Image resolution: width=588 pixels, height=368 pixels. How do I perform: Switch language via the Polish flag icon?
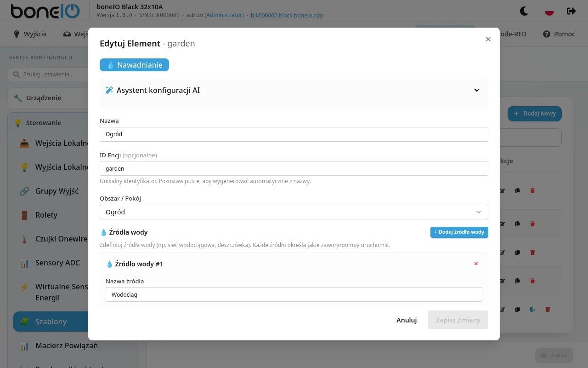tap(549, 11)
